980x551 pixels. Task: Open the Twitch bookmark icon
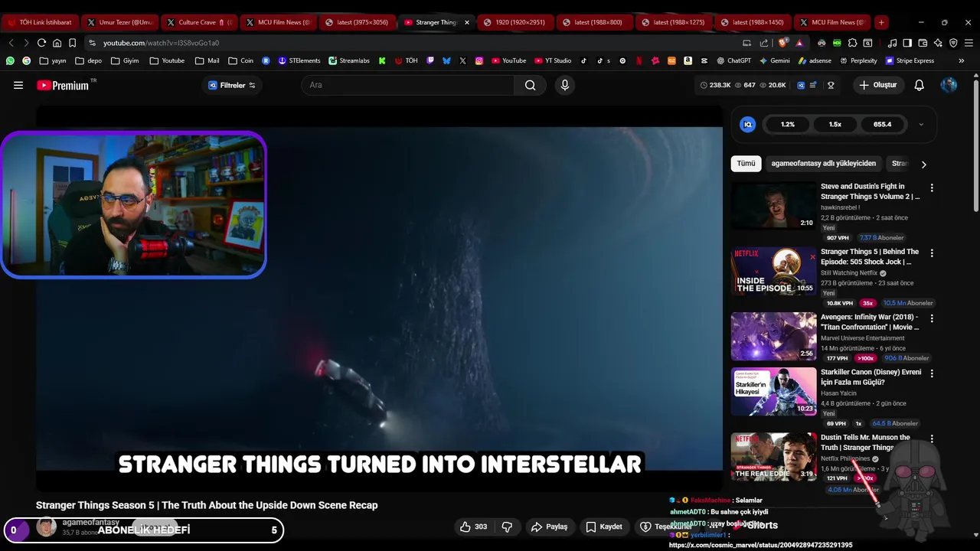coord(430,60)
